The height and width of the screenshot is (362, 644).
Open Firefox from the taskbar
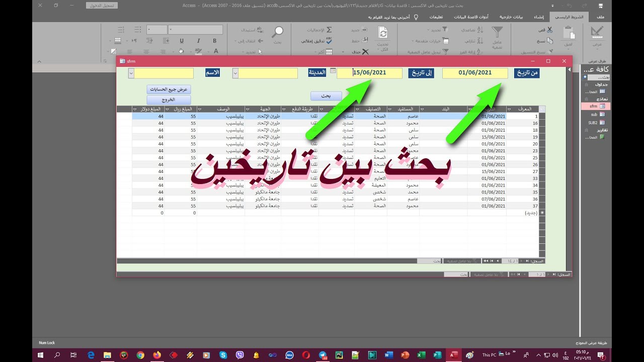coord(156,355)
